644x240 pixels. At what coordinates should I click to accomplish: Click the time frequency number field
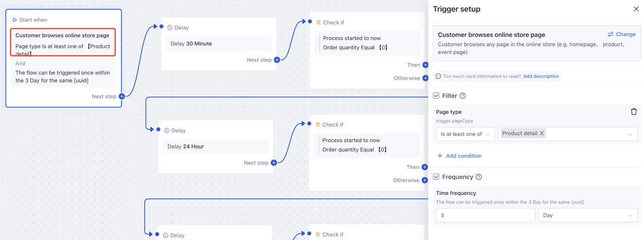click(x=485, y=215)
